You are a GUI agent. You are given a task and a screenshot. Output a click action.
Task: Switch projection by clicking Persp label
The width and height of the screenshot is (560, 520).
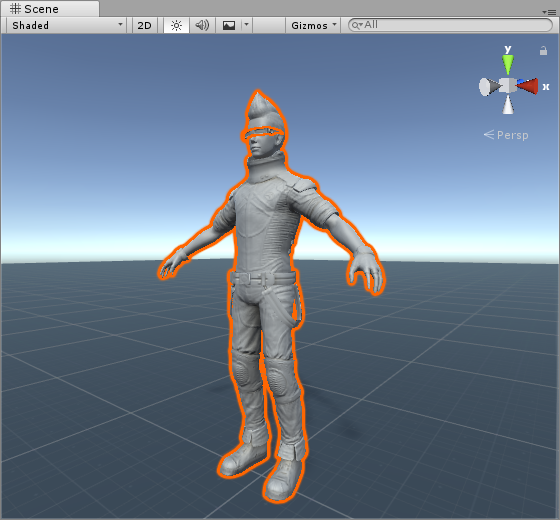pyautogui.click(x=512, y=135)
